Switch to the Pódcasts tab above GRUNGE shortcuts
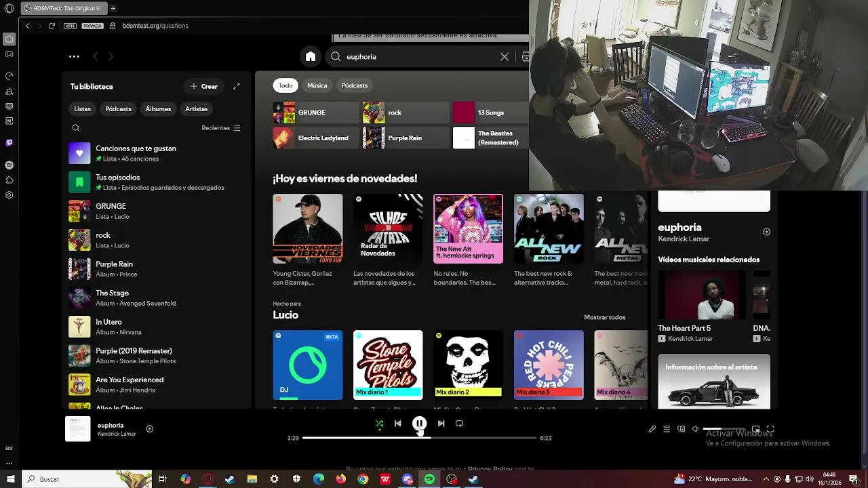This screenshot has width=868, height=488. [355, 85]
